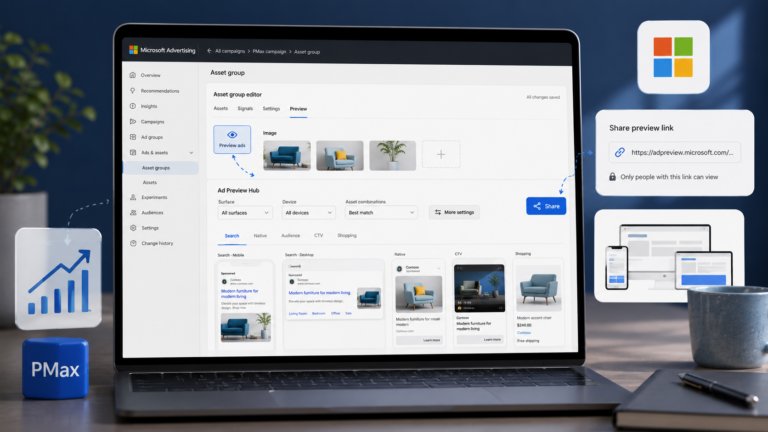The image size is (768, 432).
Task: Open Recommendations in the sidebar
Action: point(160,91)
